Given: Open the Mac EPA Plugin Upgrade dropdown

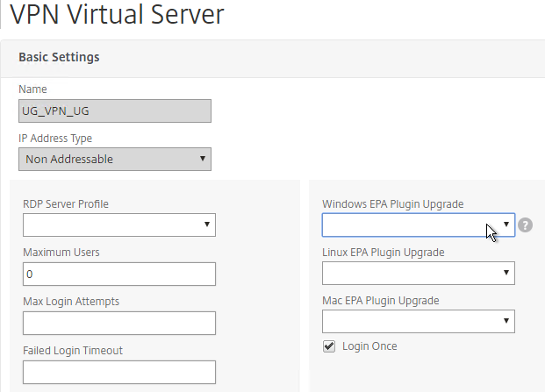Looking at the screenshot, I should 419,322.
